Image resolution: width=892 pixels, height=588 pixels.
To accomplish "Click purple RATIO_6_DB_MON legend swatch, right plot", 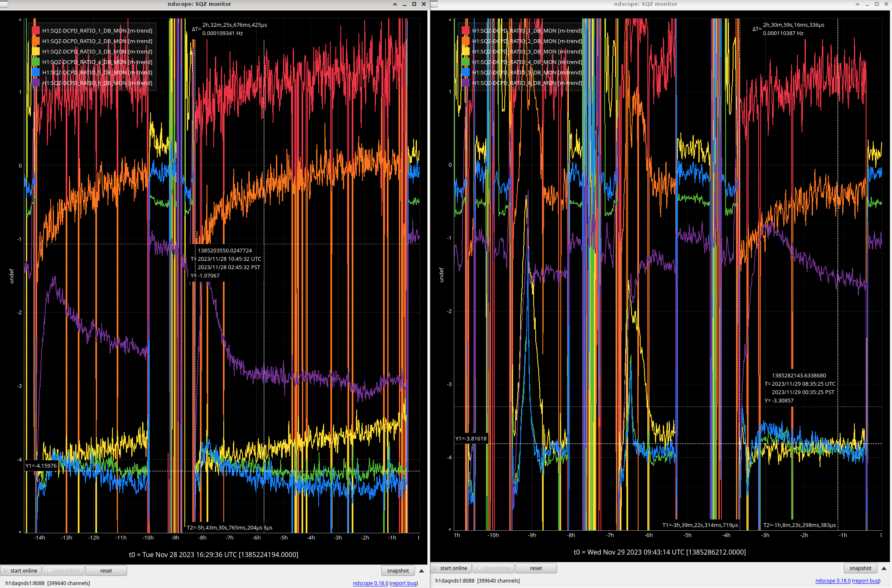I will point(465,83).
